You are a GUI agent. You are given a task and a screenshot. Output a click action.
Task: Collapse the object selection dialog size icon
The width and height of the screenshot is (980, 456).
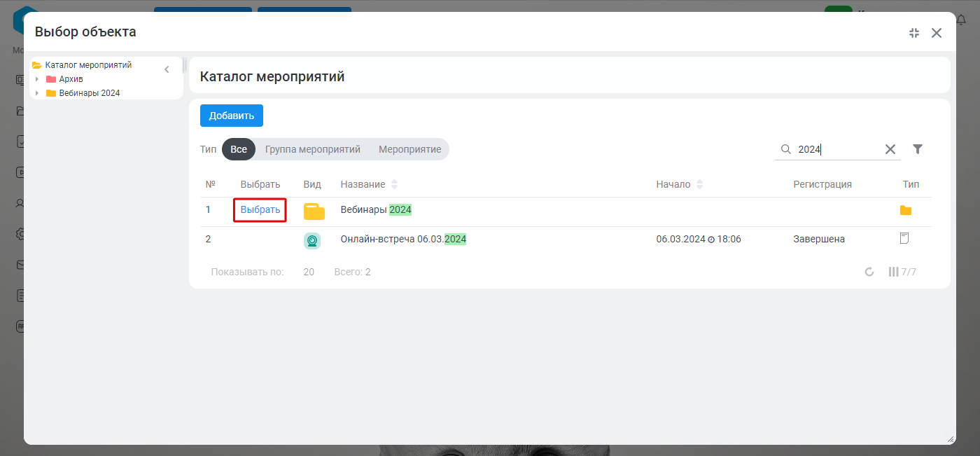[x=913, y=32]
